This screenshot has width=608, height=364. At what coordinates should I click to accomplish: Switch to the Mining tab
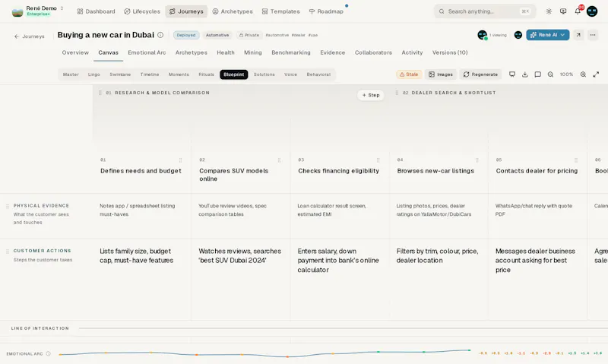pos(253,52)
